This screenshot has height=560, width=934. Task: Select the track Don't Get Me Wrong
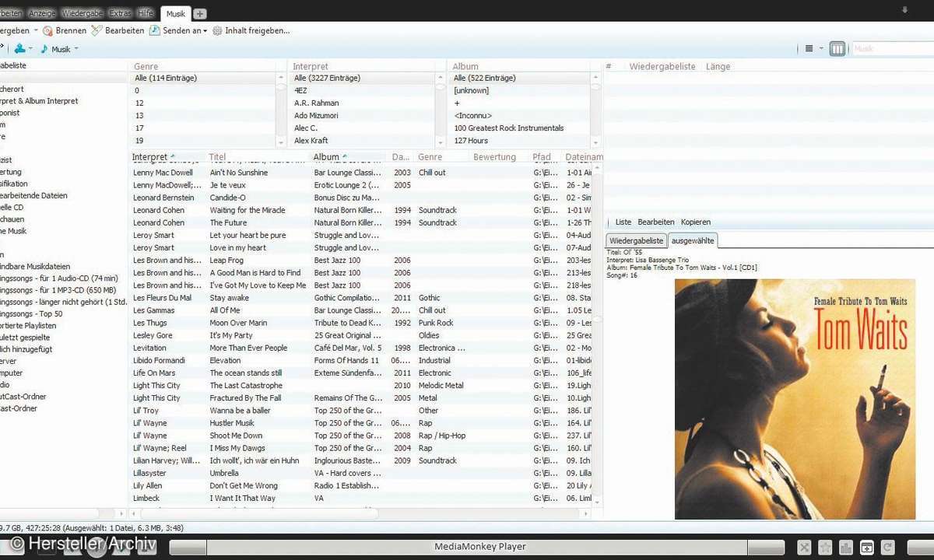243,485
